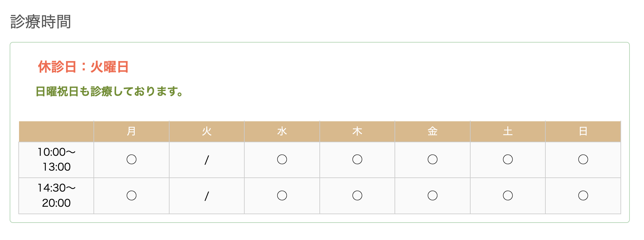Image resolution: width=644 pixels, height=240 pixels.
Task: Select the 火 column header
Action: [207, 131]
